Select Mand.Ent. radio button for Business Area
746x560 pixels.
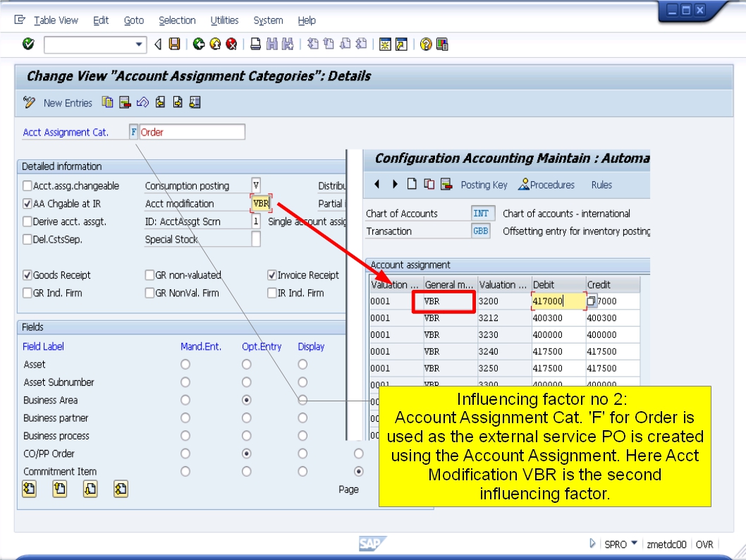click(185, 400)
